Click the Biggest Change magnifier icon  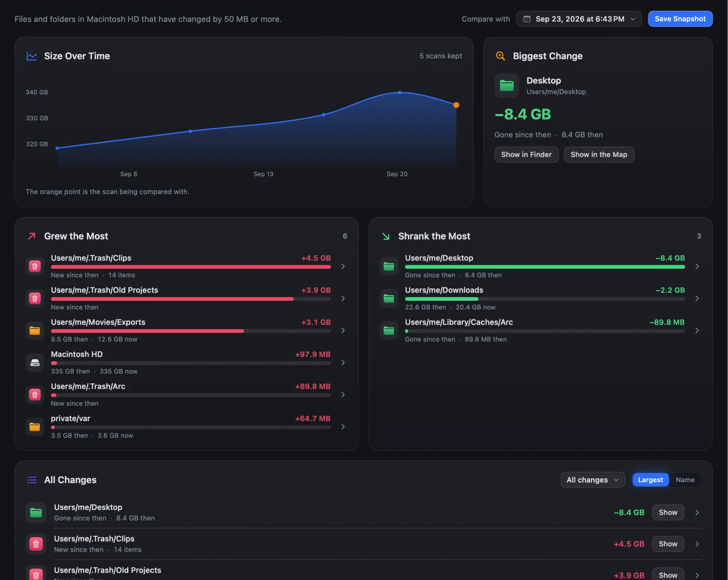pos(500,56)
